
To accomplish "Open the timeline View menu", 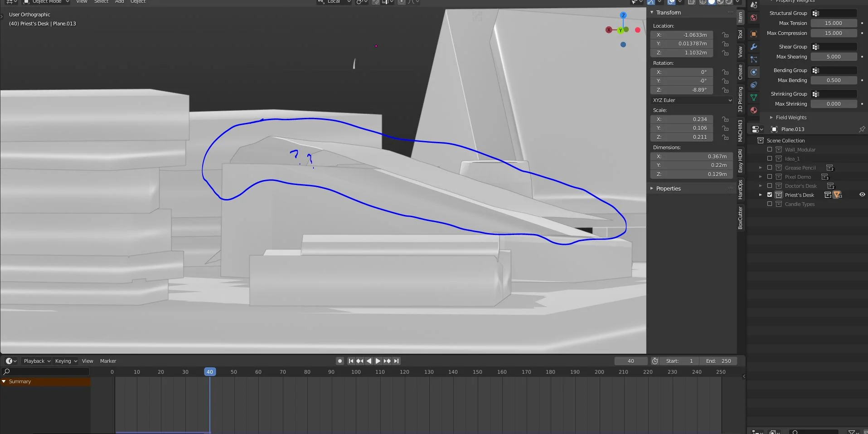I will [87, 361].
